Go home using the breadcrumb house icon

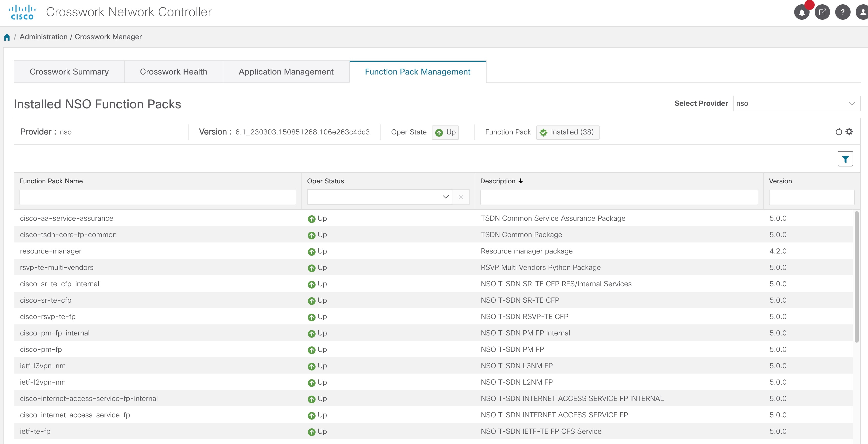[7, 37]
